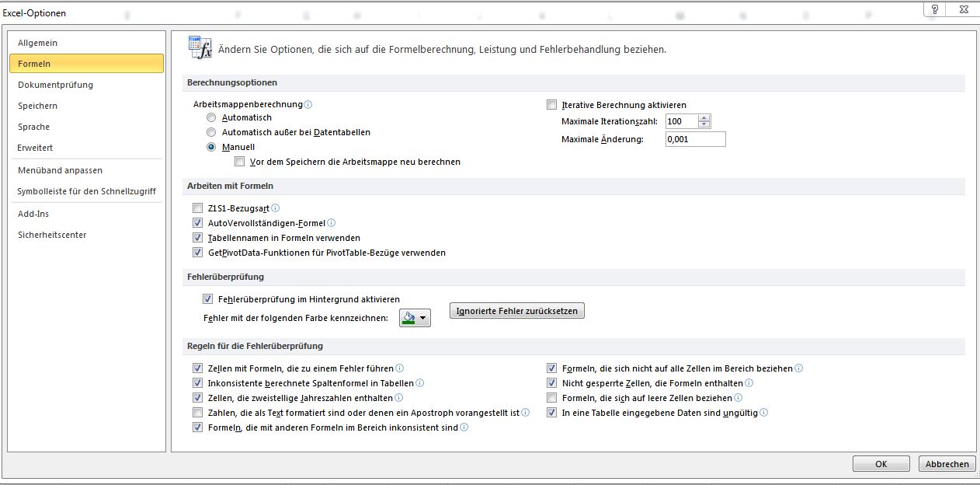Enable Formeln, die sich auf leere Zellen beziehen
Viewport: 980px width, 485px height.
click(552, 398)
